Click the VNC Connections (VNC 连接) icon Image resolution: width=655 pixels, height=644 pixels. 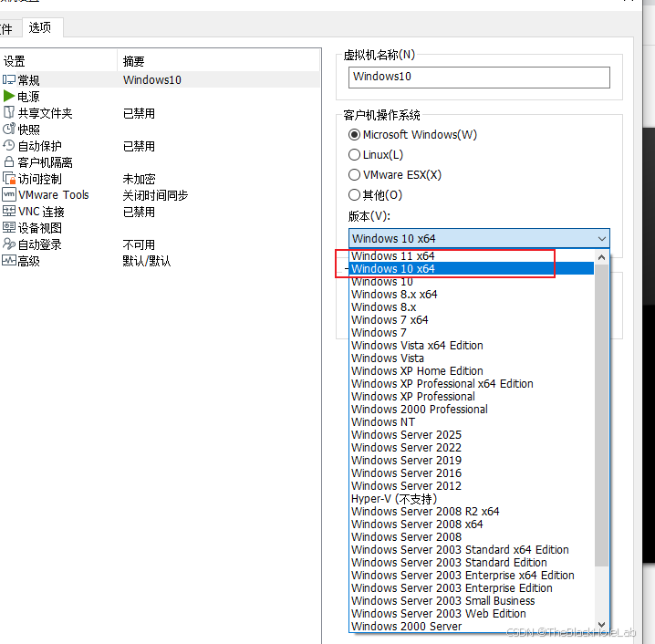(9, 211)
